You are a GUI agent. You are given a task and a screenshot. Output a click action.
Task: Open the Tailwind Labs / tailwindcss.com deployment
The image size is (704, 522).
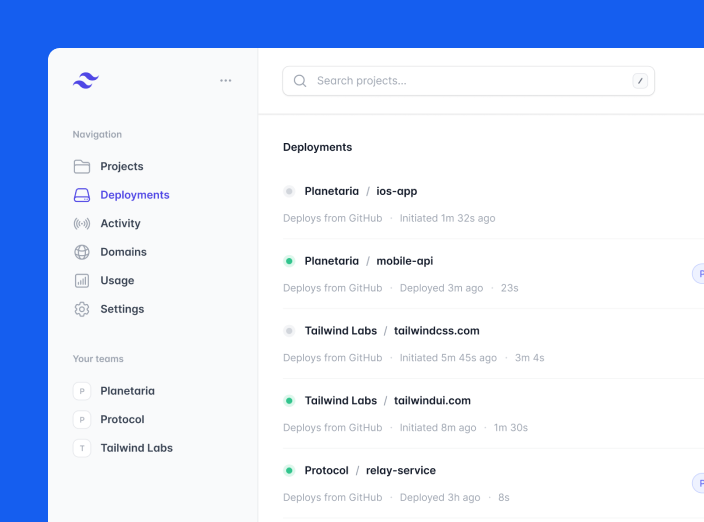(392, 331)
